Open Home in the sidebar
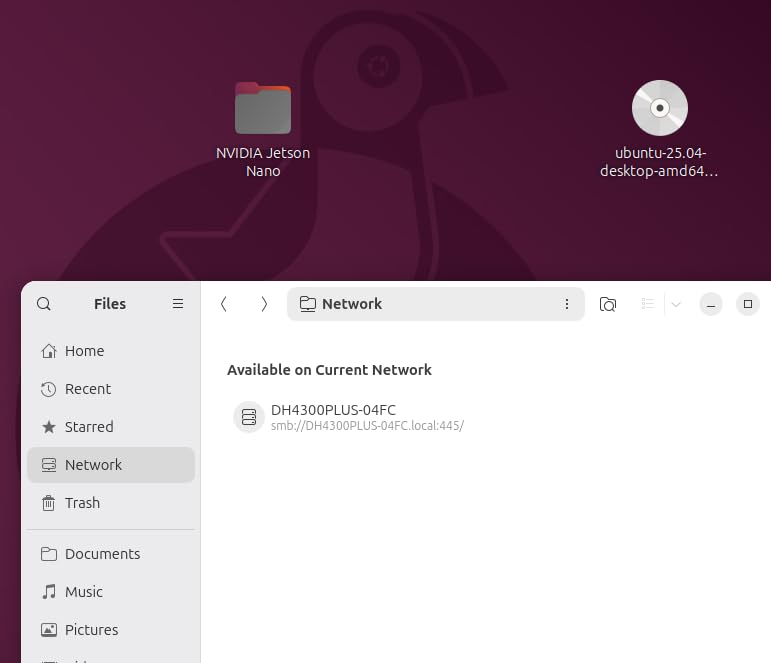 84,351
